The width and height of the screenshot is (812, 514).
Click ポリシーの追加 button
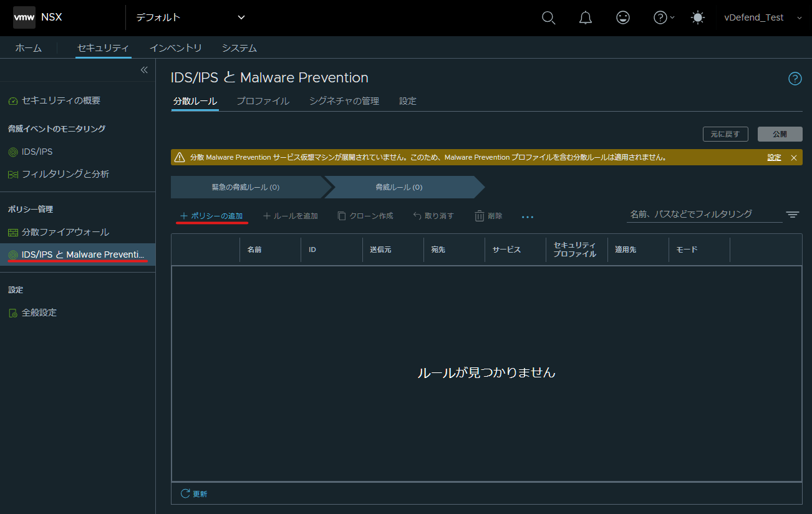tap(211, 216)
